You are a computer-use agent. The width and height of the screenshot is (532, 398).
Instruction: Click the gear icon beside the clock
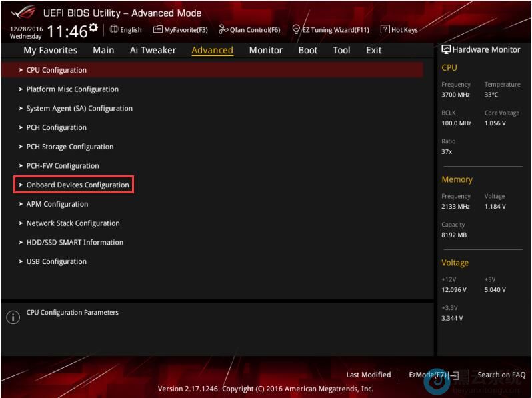pos(93,27)
